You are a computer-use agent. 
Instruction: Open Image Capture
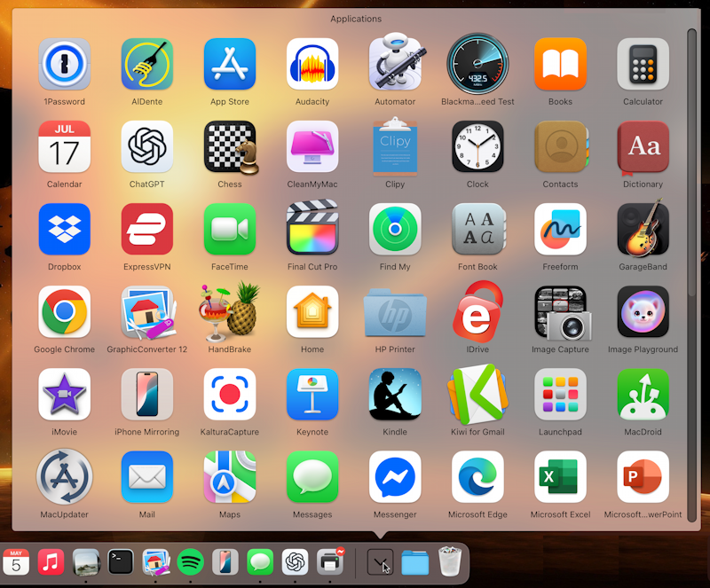563,313
